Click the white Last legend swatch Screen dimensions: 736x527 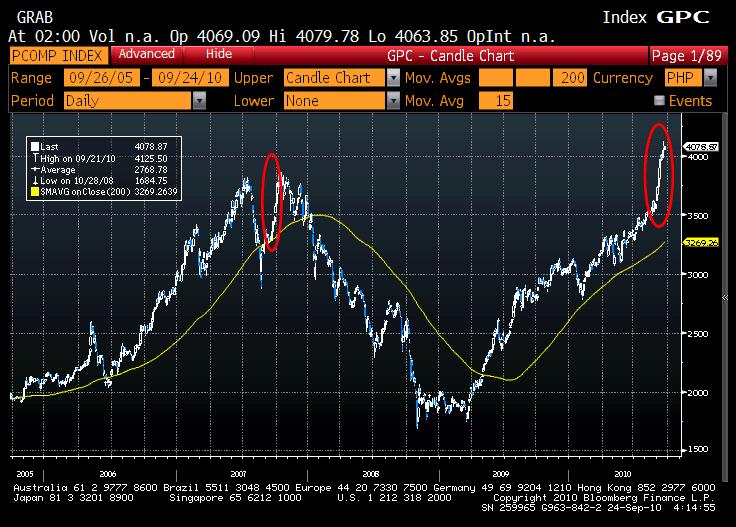35,146
